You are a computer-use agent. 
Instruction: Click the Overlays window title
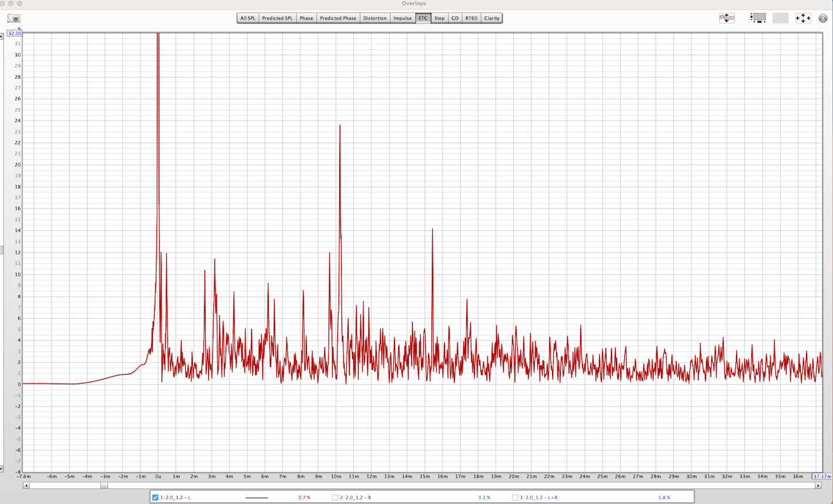(414, 4)
